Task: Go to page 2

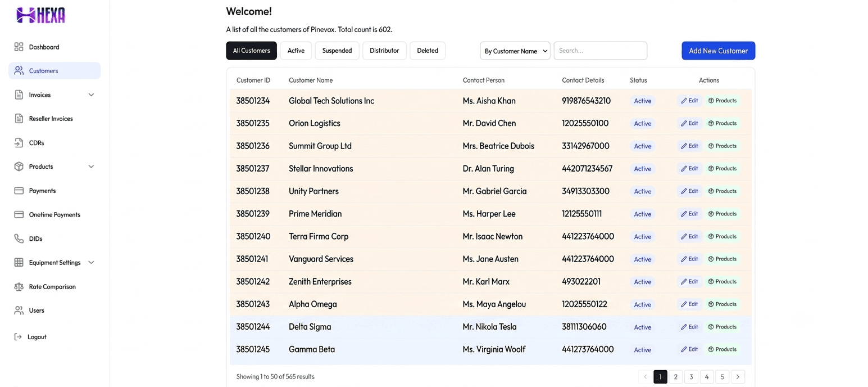Action: pos(676,377)
